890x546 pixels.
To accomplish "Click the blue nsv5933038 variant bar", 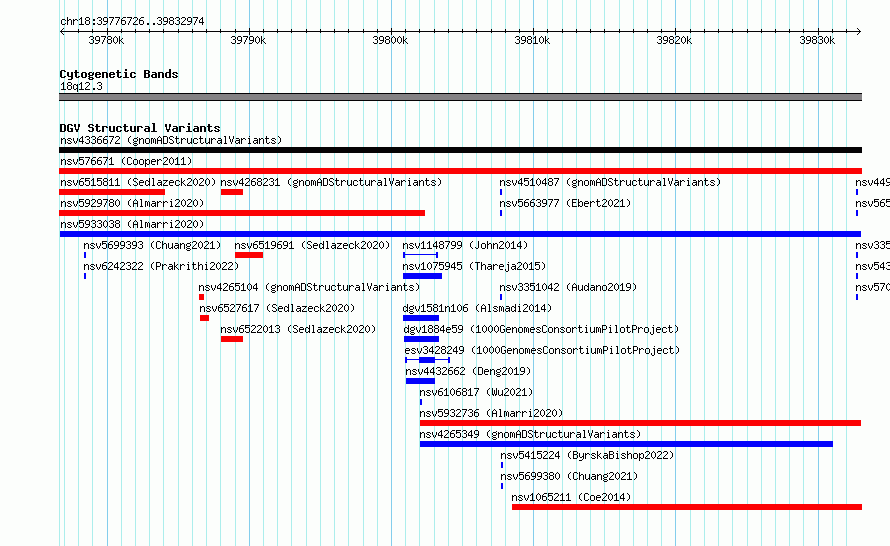I will (x=460, y=234).
